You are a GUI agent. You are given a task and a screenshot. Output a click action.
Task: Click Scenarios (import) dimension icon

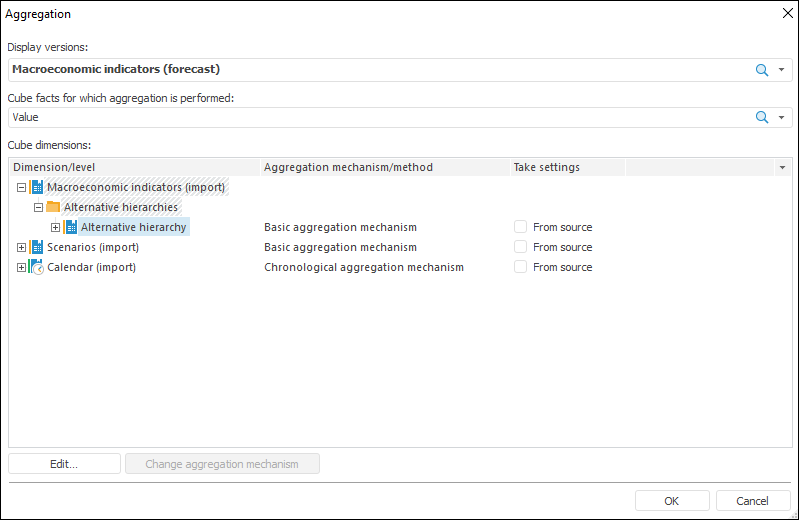pos(37,247)
